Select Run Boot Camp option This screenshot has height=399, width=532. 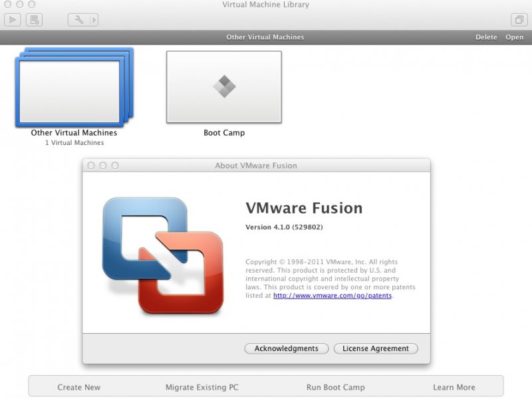[336, 387]
